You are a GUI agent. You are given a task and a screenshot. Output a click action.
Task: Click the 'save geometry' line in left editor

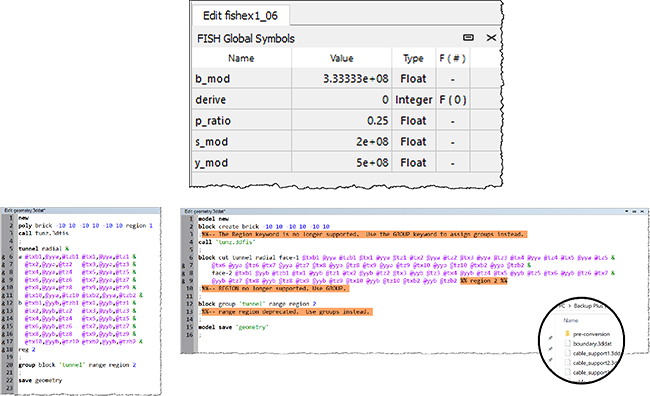click(40, 380)
